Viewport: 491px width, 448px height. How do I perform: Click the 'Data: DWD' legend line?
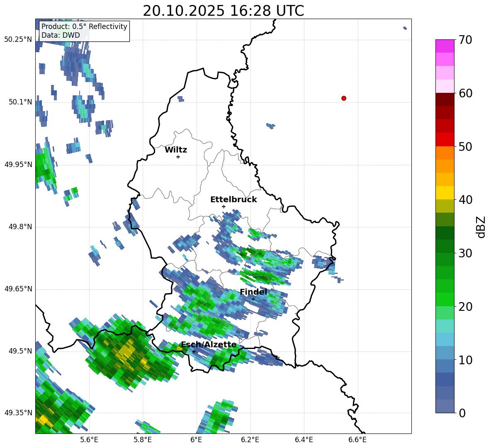pyautogui.click(x=61, y=35)
